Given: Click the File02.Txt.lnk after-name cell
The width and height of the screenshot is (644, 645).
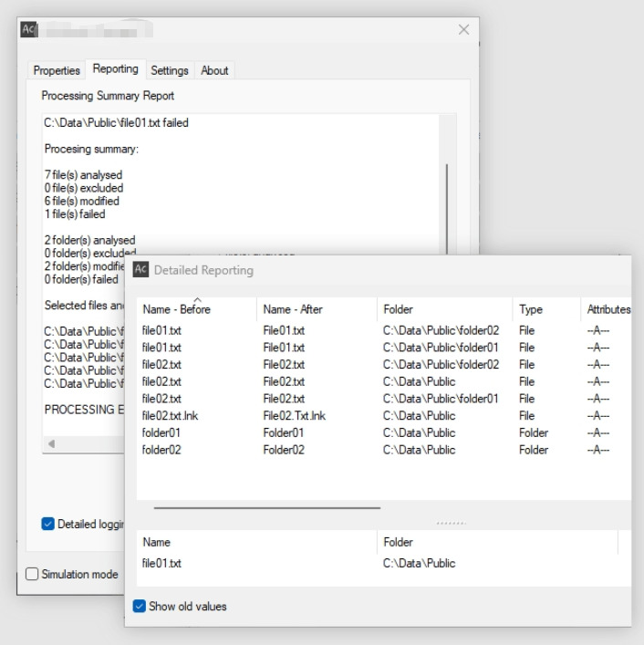Looking at the screenshot, I should (294, 415).
